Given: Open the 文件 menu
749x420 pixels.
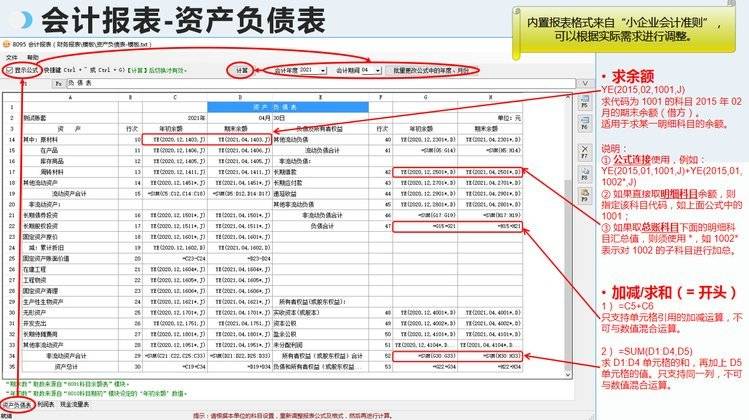Looking at the screenshot, I should [x=12, y=58].
